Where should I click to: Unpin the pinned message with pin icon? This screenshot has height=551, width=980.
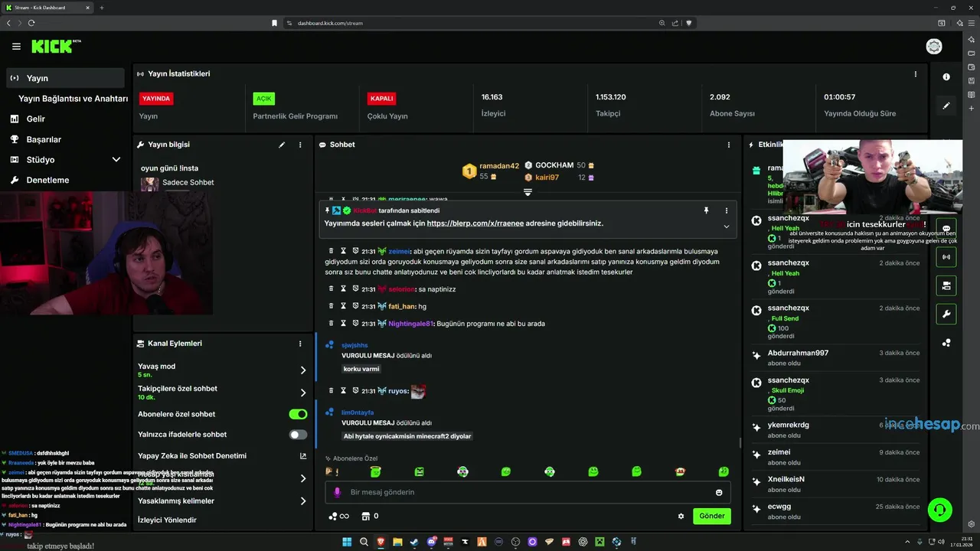point(707,210)
